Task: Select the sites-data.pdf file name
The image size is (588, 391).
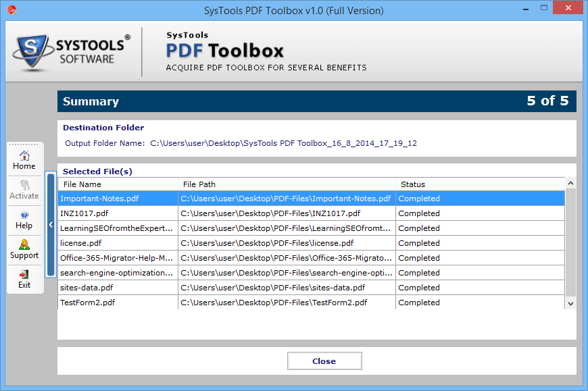Action: 87,288
